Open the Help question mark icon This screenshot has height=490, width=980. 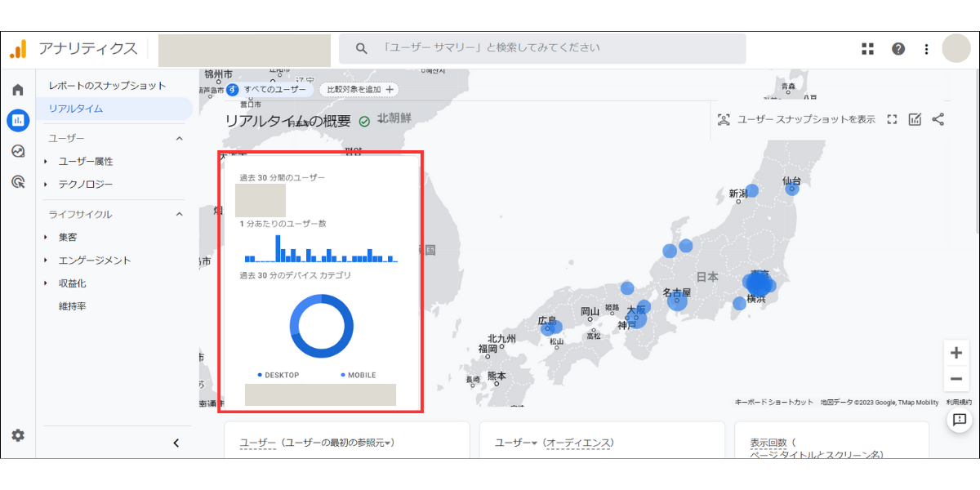(x=898, y=49)
